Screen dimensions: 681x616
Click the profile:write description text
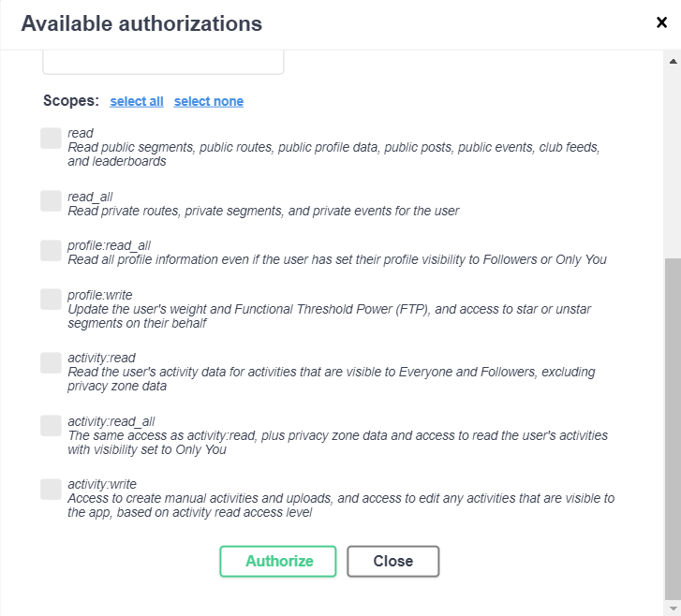coord(329,316)
